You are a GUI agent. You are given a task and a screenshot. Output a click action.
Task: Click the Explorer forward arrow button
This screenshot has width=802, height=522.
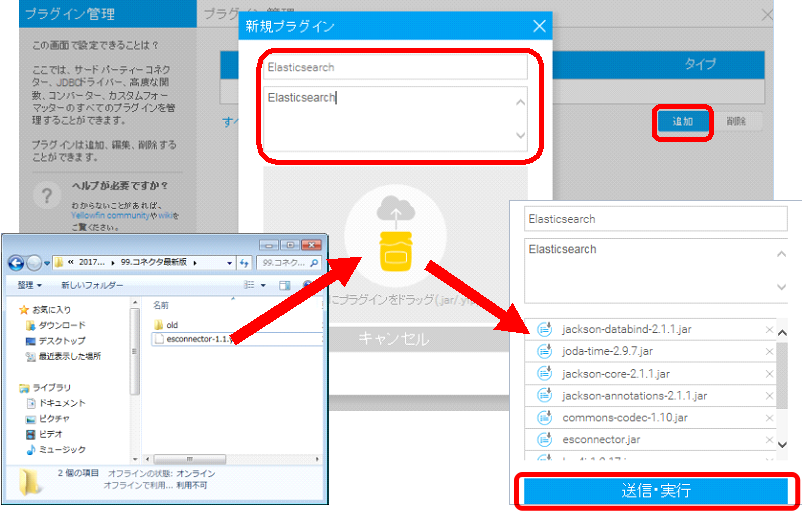pyautogui.click(x=34, y=263)
